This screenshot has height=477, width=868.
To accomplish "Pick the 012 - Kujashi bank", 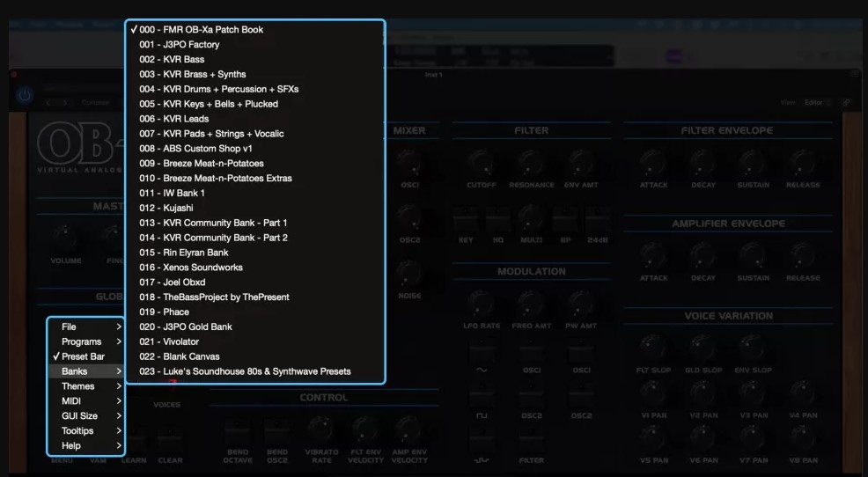I will pos(255,208).
